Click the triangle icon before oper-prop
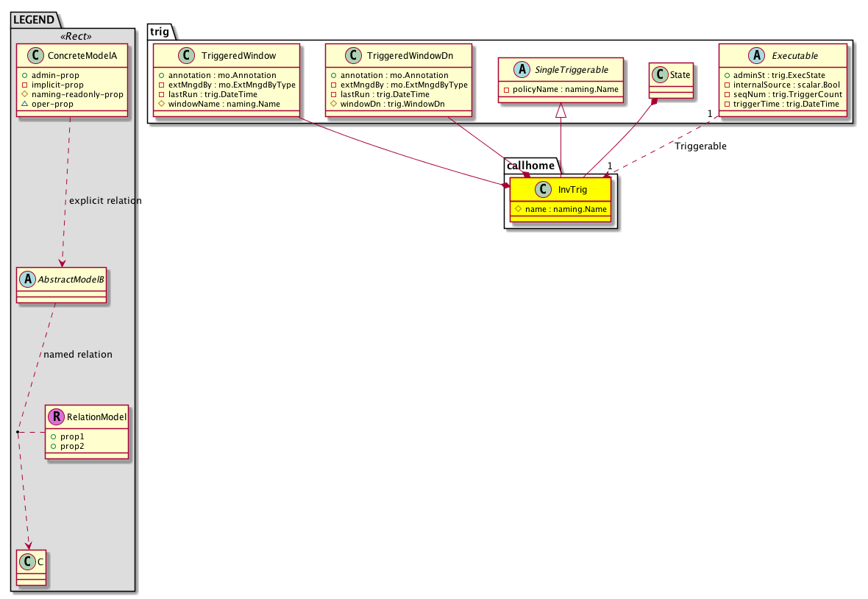The image size is (868, 599). pyautogui.click(x=24, y=104)
